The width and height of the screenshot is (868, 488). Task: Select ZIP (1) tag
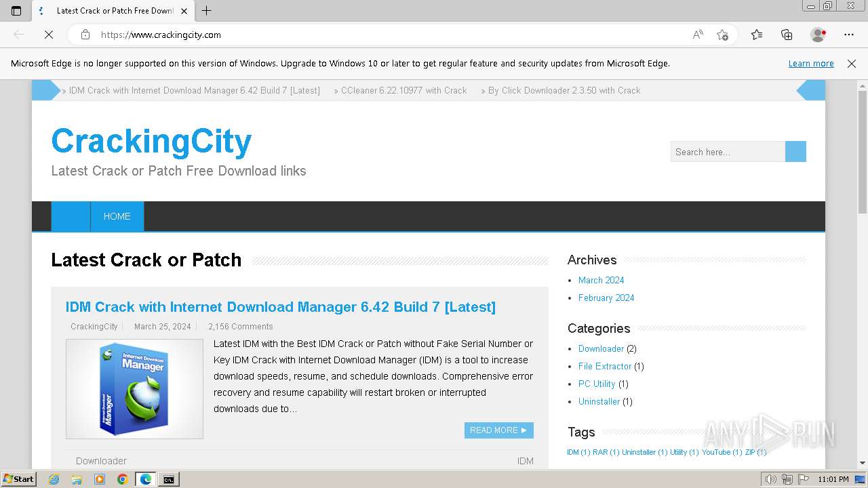pyautogui.click(x=755, y=452)
